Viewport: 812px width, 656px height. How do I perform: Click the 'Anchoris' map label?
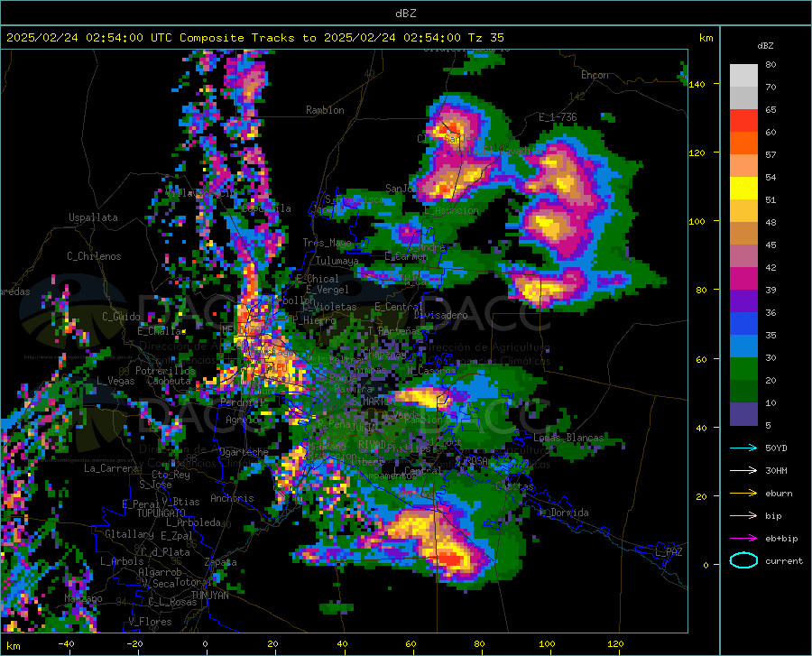click(232, 498)
